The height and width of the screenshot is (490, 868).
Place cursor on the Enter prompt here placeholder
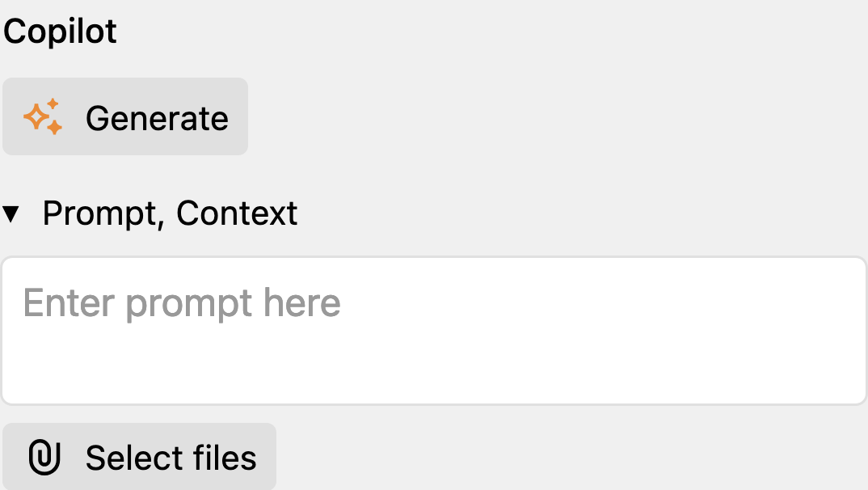182,303
